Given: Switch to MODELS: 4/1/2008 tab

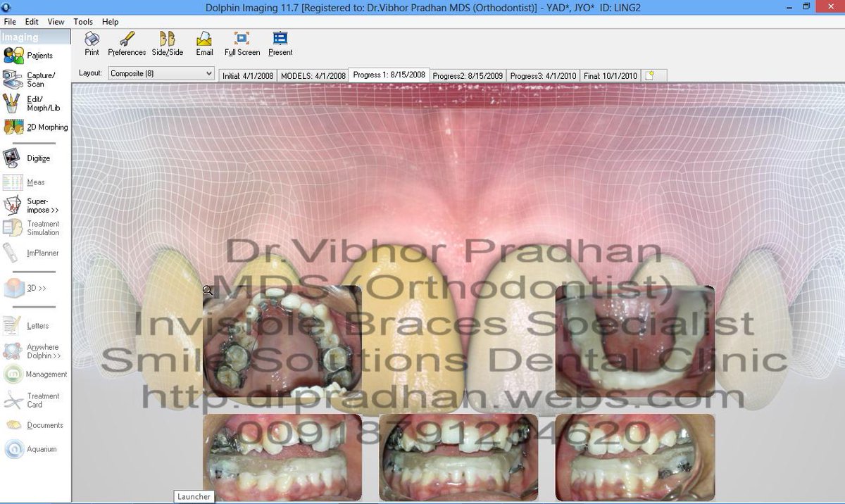Looking at the screenshot, I should 313,76.
